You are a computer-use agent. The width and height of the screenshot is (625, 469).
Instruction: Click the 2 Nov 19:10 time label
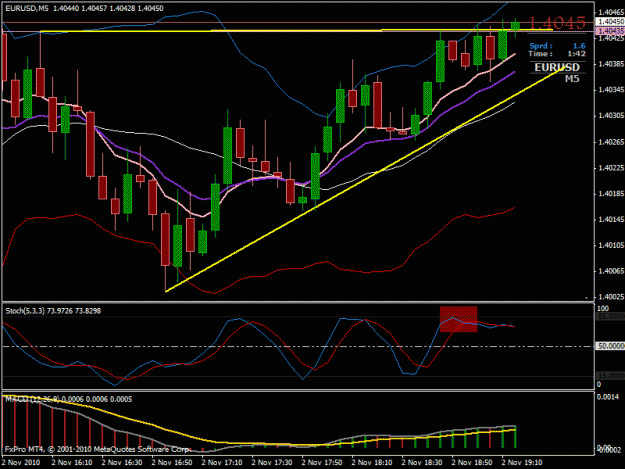[x=522, y=463]
